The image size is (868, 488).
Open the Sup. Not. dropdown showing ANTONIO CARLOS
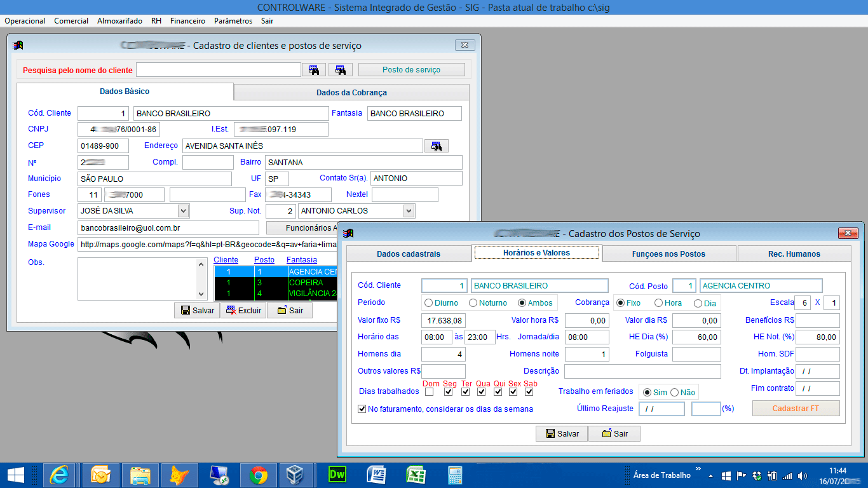(x=409, y=211)
